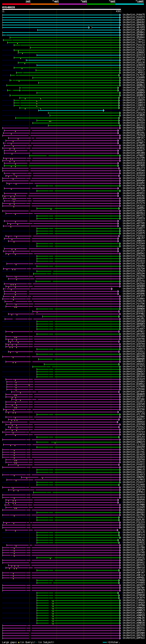Click hit name UniRef100_P07179
The width and height of the screenshot is (146, 644).
coord(134,203)
